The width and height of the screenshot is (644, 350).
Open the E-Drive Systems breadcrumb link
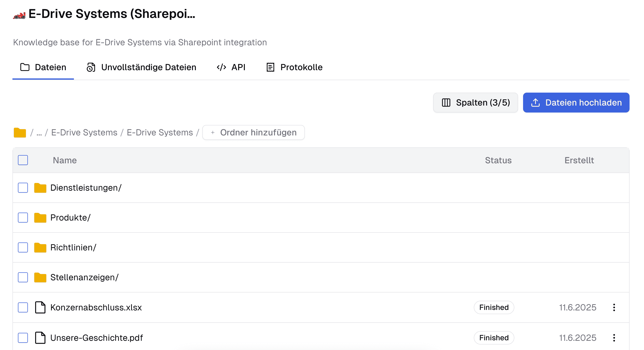pos(84,132)
